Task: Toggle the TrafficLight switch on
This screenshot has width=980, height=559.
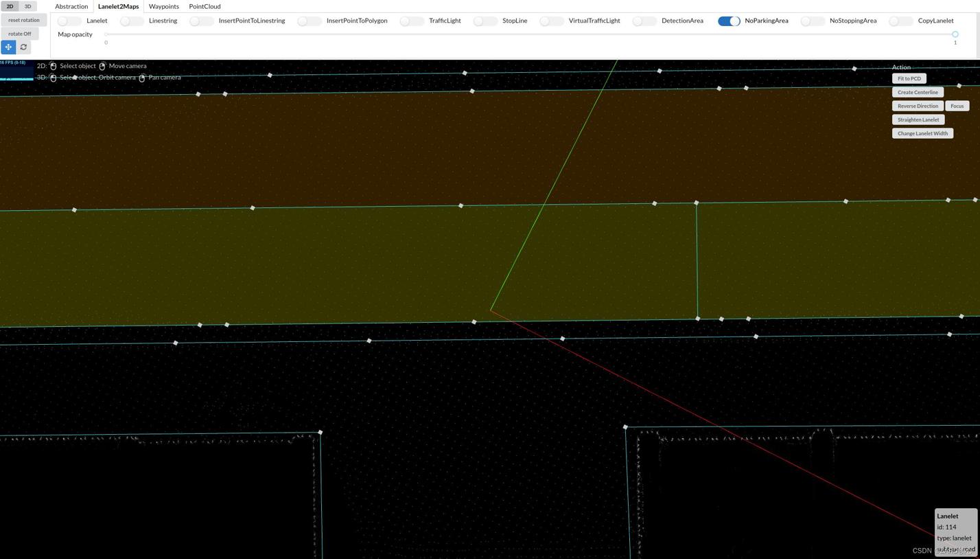Action: [412, 21]
